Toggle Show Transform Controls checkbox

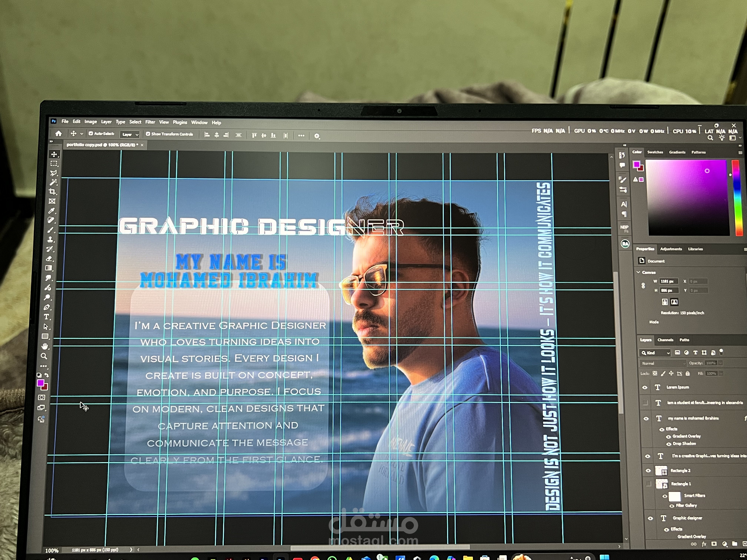tap(148, 134)
